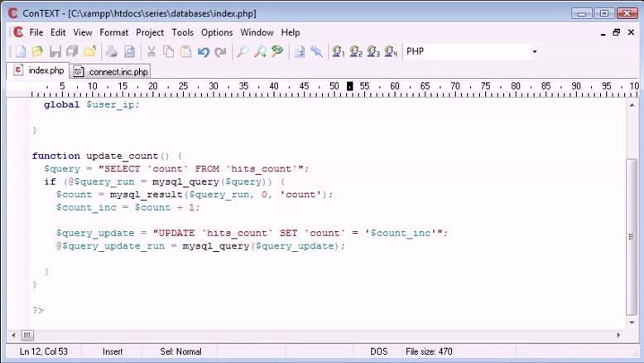Save the current file via toolbar
Screen dimensions: 644x363
pyautogui.click(x=55, y=51)
